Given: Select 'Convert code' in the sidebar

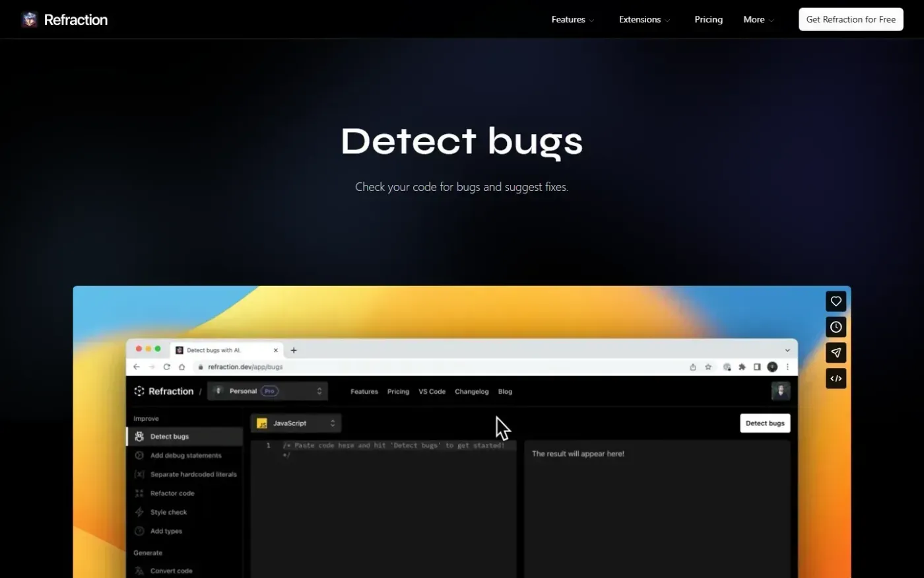Looking at the screenshot, I should click(185, 571).
